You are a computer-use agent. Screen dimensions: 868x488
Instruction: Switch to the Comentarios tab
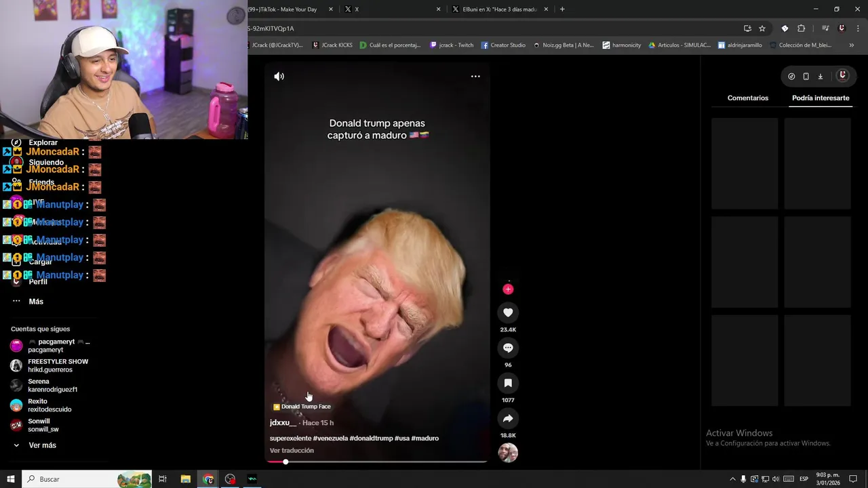[x=748, y=98]
